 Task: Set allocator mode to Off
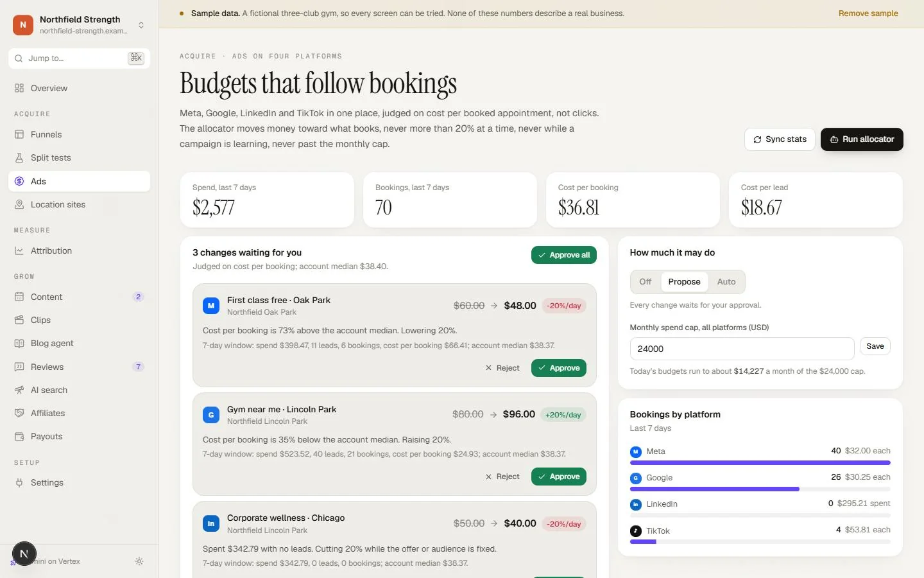(x=646, y=282)
